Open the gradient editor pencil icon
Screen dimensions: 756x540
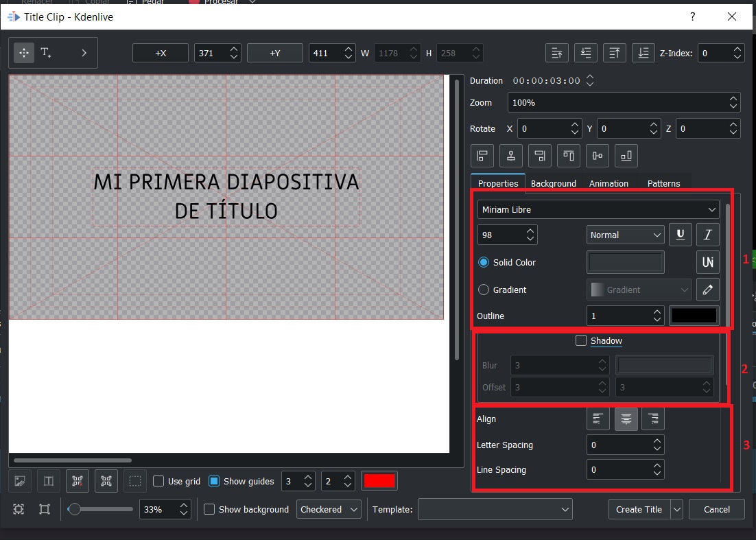[x=708, y=290]
